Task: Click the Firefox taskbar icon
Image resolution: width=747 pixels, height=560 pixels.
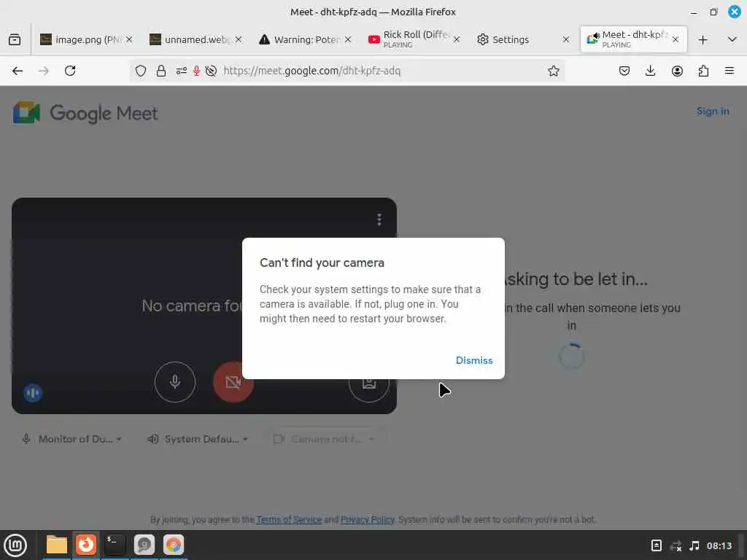Action: click(x=86, y=545)
